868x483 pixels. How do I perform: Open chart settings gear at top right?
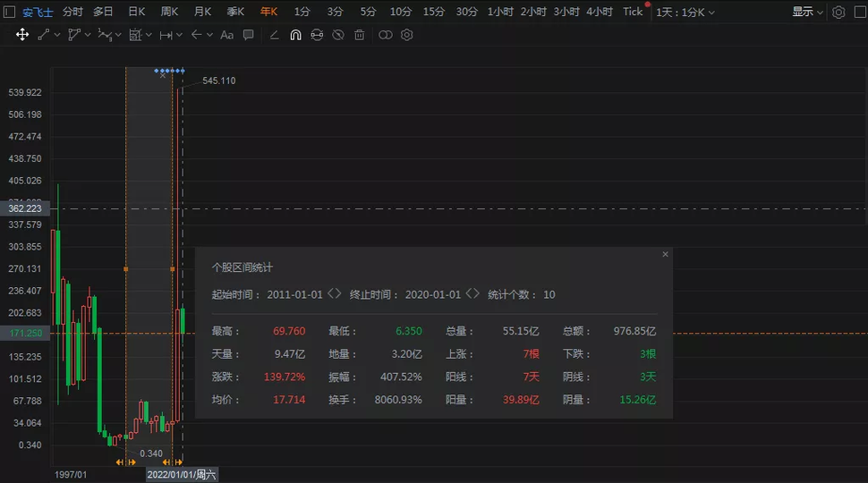(x=838, y=12)
